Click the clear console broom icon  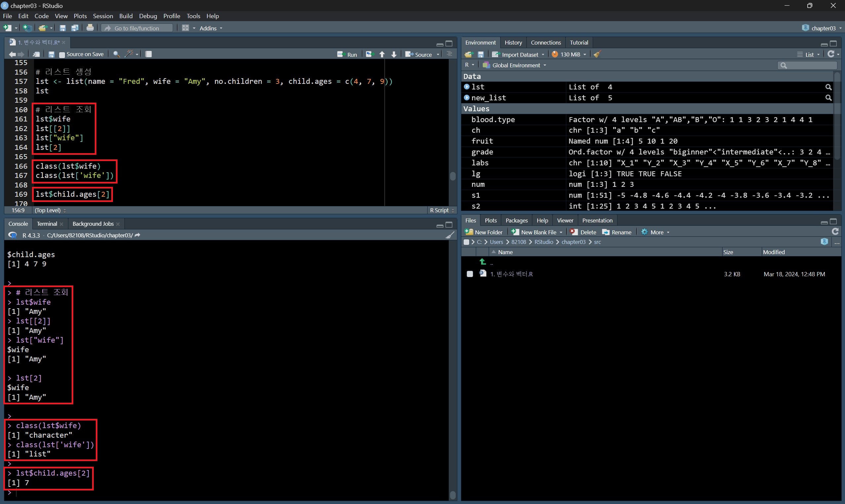[449, 235]
